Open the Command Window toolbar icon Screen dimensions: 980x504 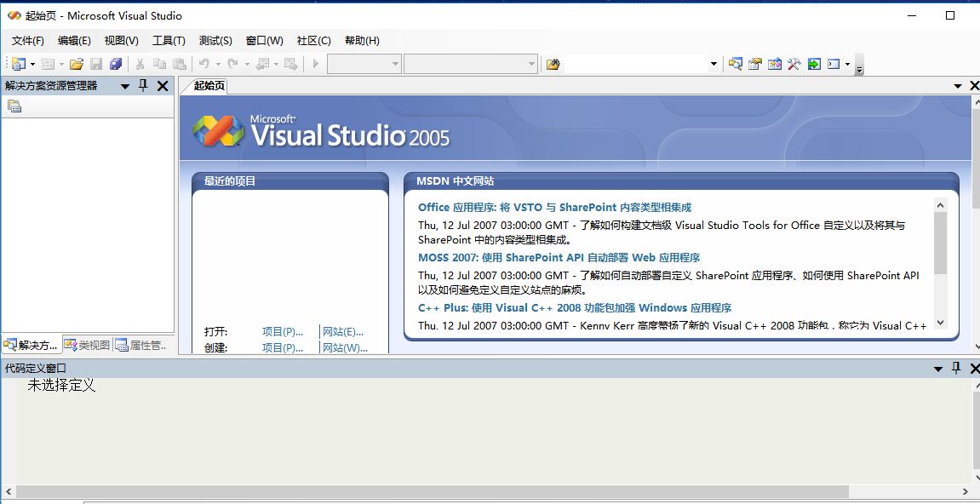pos(833,64)
